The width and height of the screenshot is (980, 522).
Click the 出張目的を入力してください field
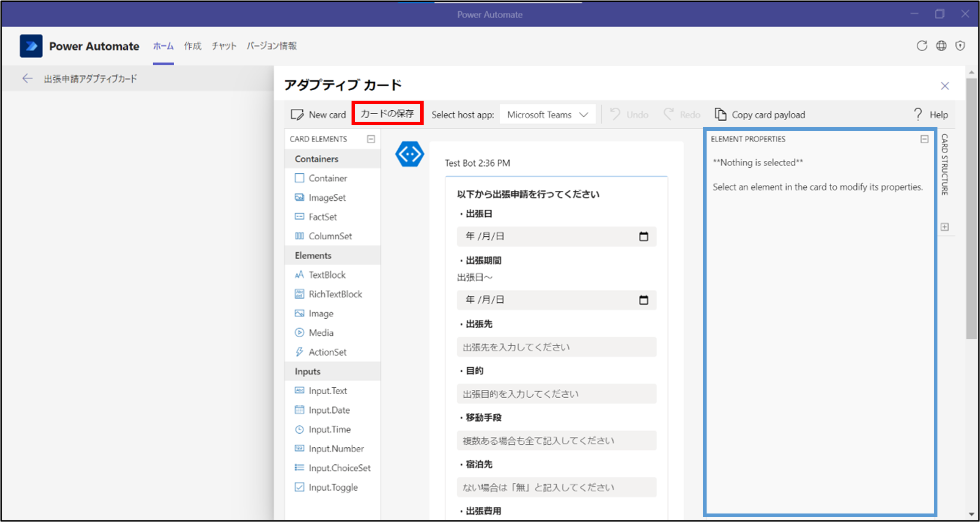tap(556, 394)
